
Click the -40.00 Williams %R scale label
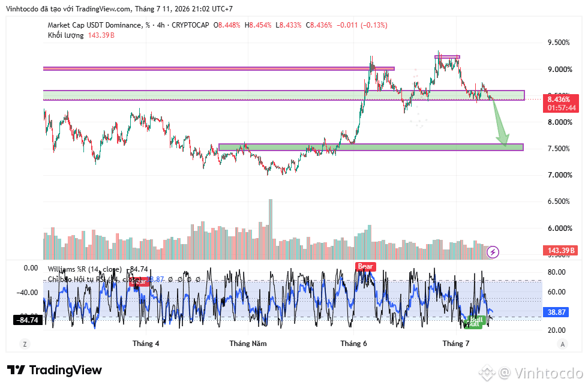click(x=27, y=293)
